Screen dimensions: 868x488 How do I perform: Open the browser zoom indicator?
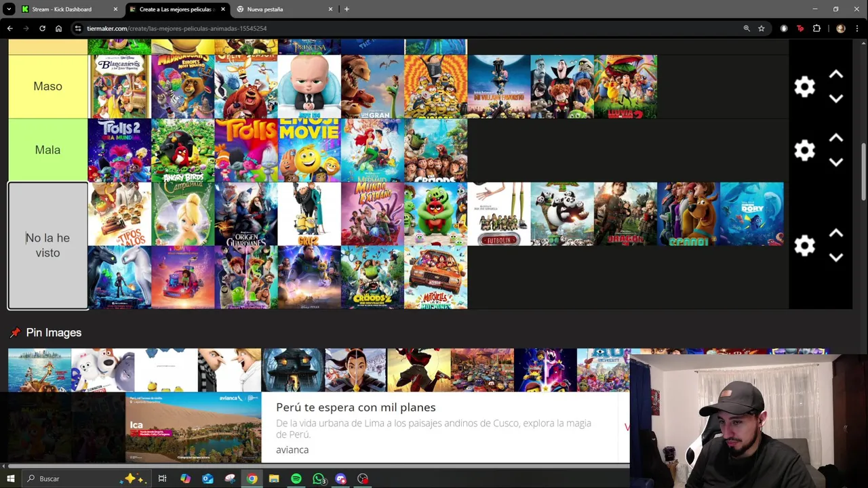pyautogui.click(x=747, y=28)
